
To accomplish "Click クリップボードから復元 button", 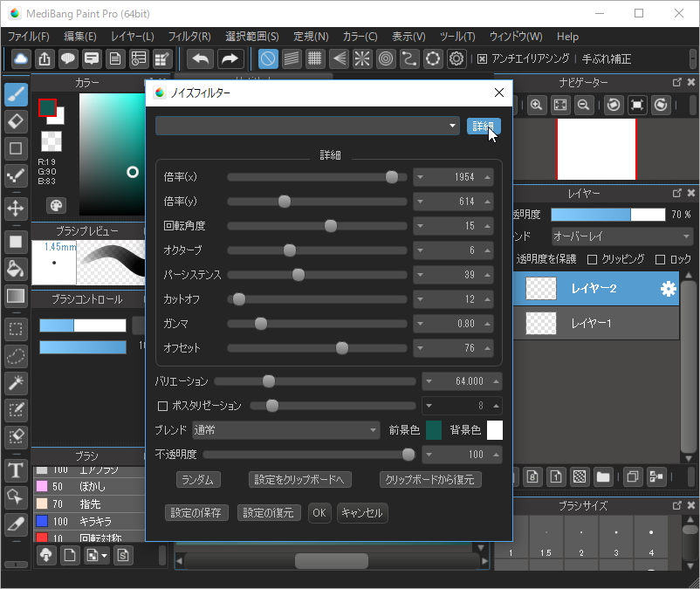I will click(x=430, y=480).
